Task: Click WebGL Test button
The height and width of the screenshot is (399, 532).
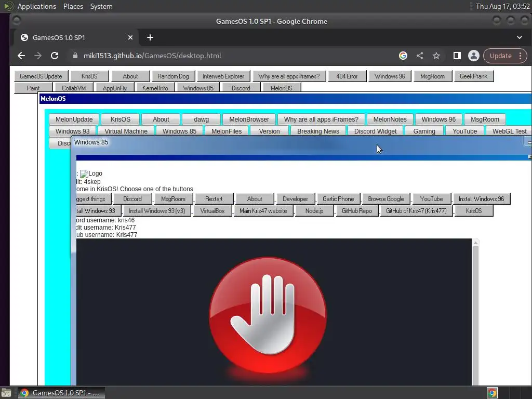Action: pos(509,131)
